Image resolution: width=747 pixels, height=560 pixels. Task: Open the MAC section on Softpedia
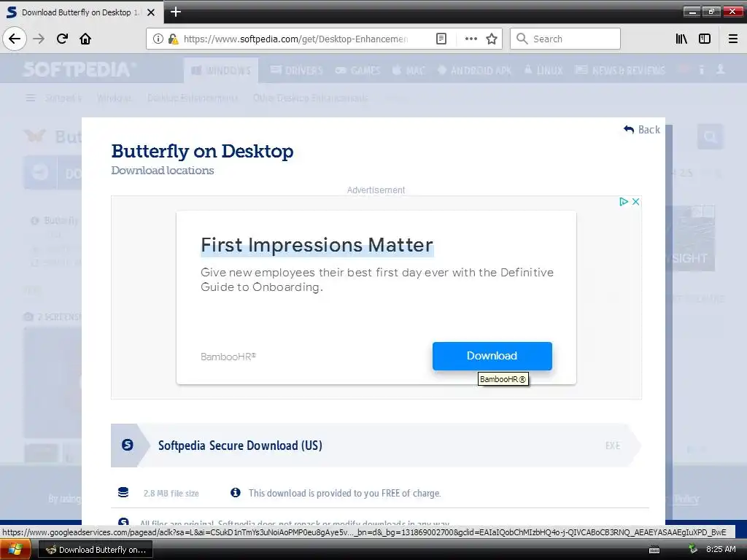(408, 71)
